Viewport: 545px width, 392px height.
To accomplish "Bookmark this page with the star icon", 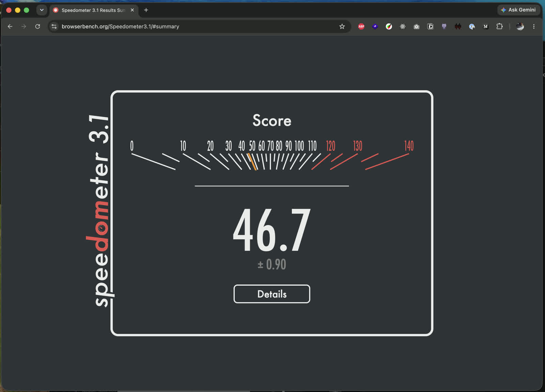I will (x=342, y=27).
